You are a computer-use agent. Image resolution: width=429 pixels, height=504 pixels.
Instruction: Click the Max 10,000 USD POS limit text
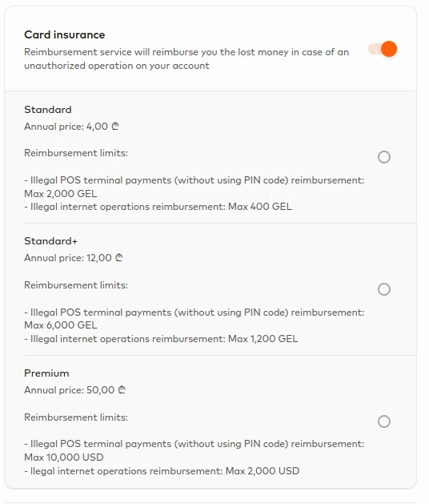pos(64,457)
